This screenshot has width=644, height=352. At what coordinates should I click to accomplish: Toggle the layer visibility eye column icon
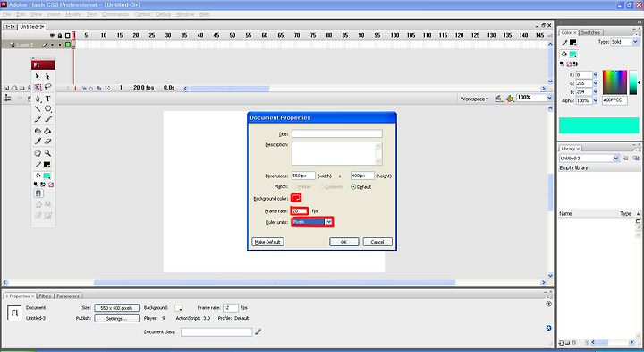(52, 35)
